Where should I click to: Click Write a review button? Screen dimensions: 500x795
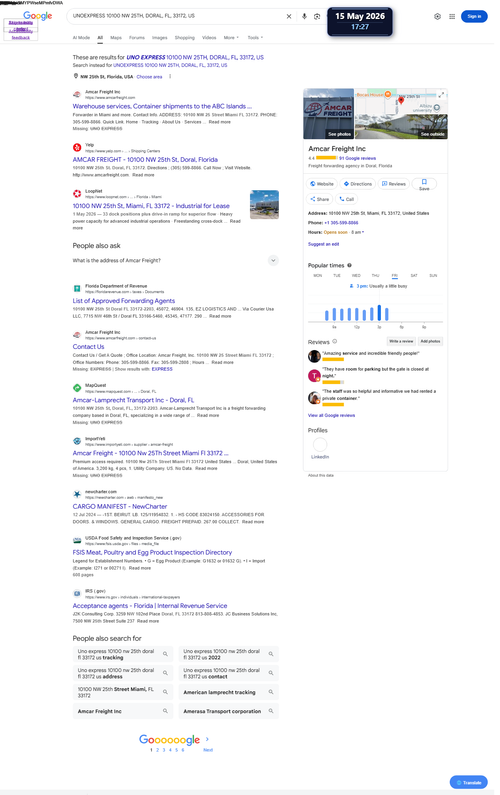click(x=401, y=341)
